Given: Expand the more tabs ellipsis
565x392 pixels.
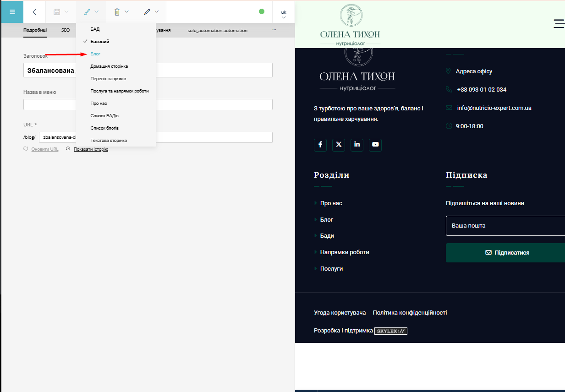Looking at the screenshot, I should pyautogui.click(x=274, y=30).
